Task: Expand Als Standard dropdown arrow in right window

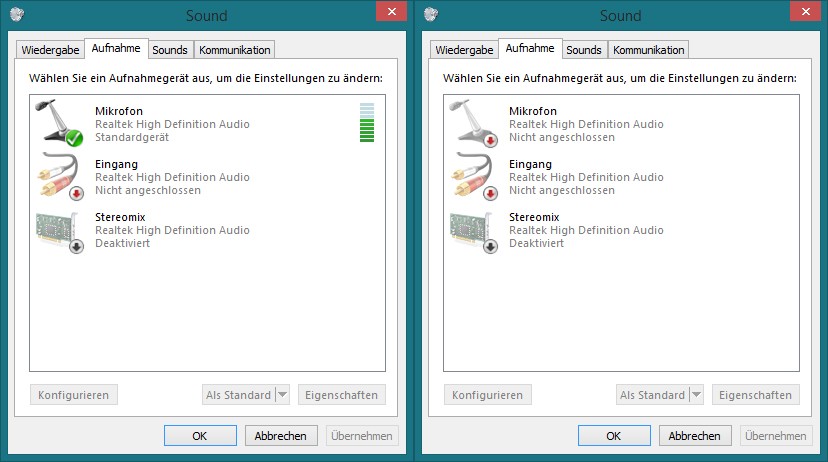Action: click(697, 394)
